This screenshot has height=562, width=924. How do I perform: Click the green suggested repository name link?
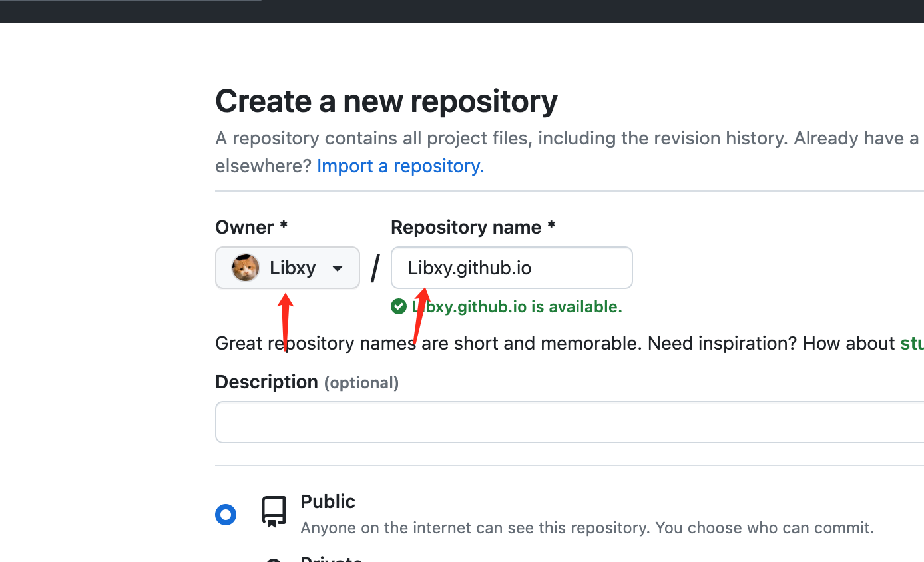click(x=911, y=344)
